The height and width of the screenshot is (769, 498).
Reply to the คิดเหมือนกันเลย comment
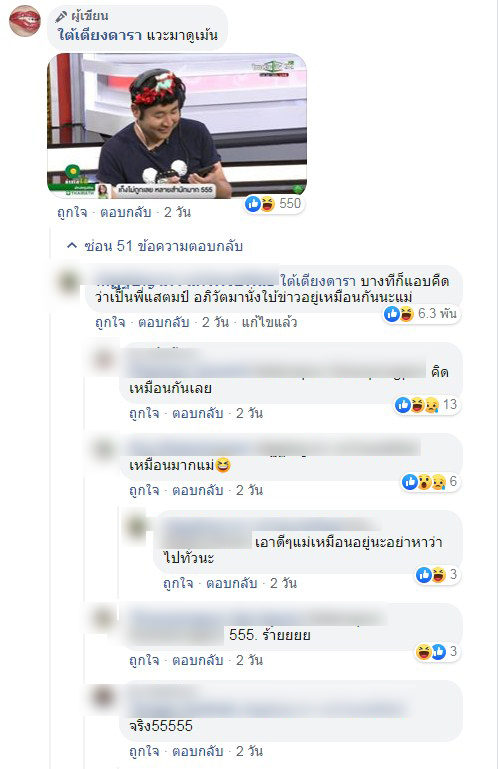[198, 413]
